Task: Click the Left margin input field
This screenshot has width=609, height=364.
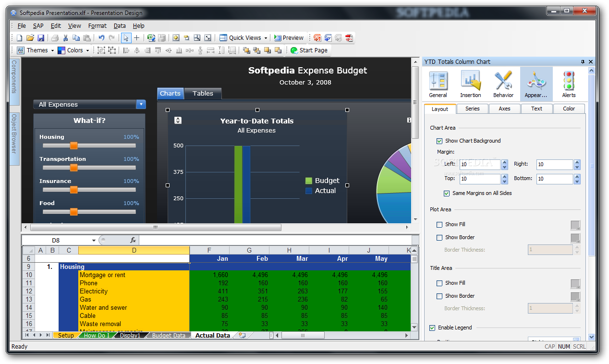Action: point(479,165)
